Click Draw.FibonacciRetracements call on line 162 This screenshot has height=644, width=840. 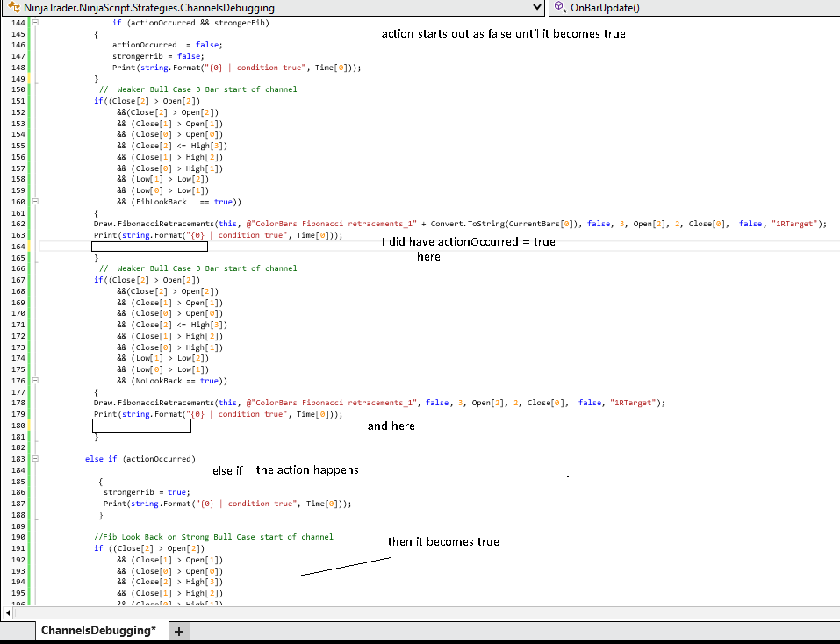[x=460, y=224]
